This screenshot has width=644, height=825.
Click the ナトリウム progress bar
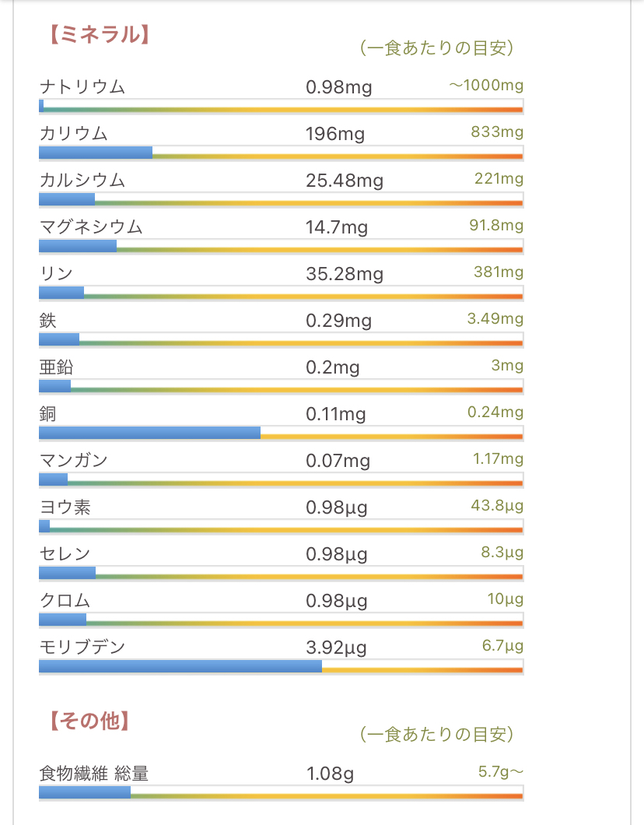click(x=281, y=106)
